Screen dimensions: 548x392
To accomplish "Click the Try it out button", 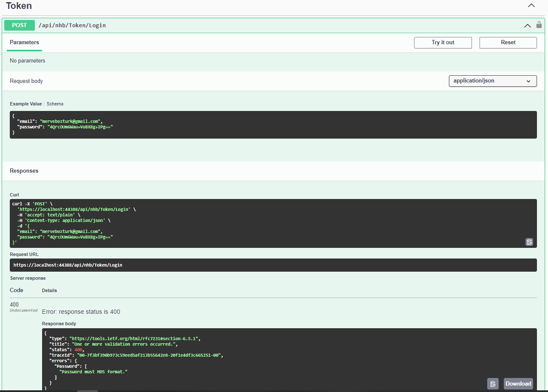I will pos(443,43).
